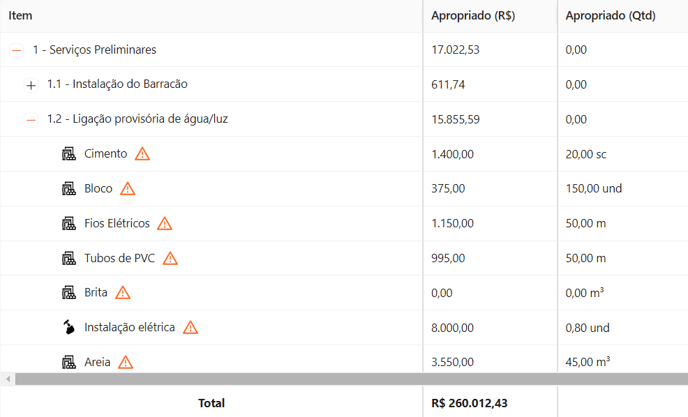Expand 1.1 - Instalação do Barracão

[31, 85]
